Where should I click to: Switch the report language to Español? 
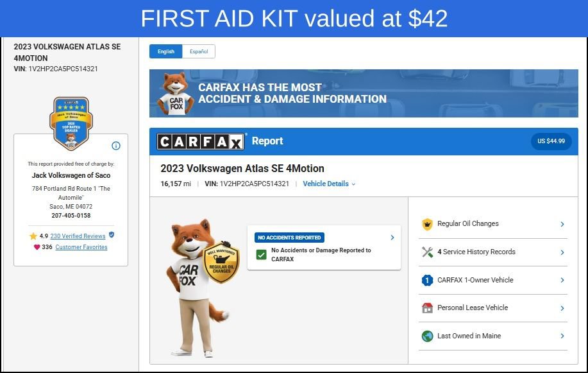pos(199,51)
